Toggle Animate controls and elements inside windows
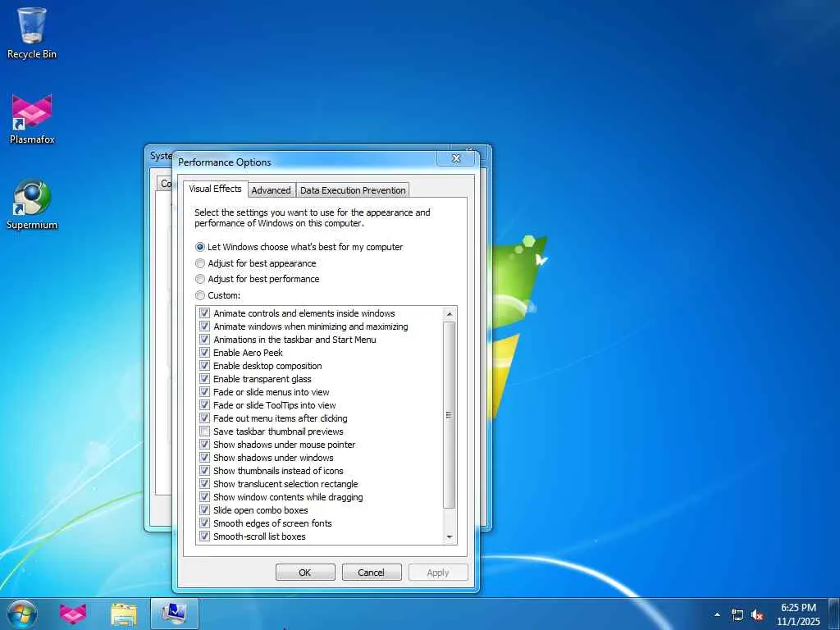Image resolution: width=840 pixels, height=630 pixels. pos(204,313)
